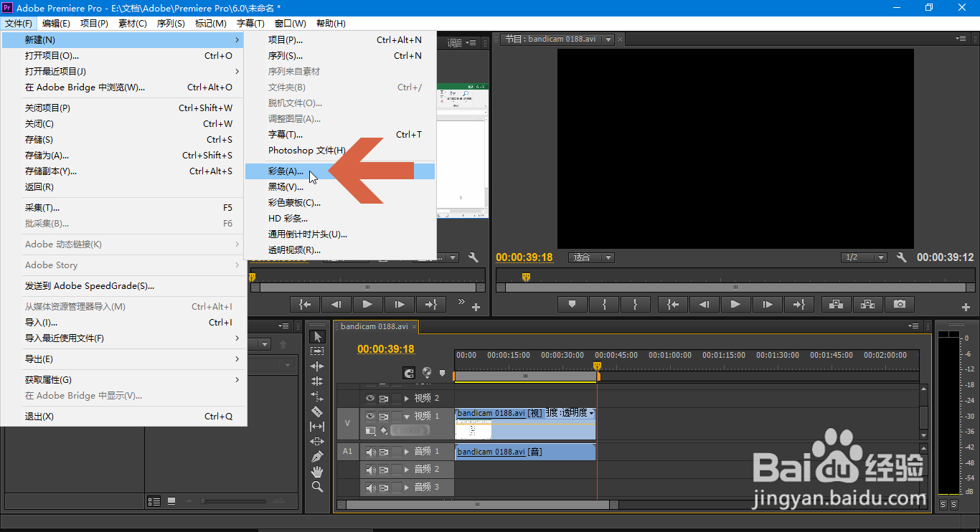Select the Pen tool
The width and height of the screenshot is (980, 532).
point(317,457)
